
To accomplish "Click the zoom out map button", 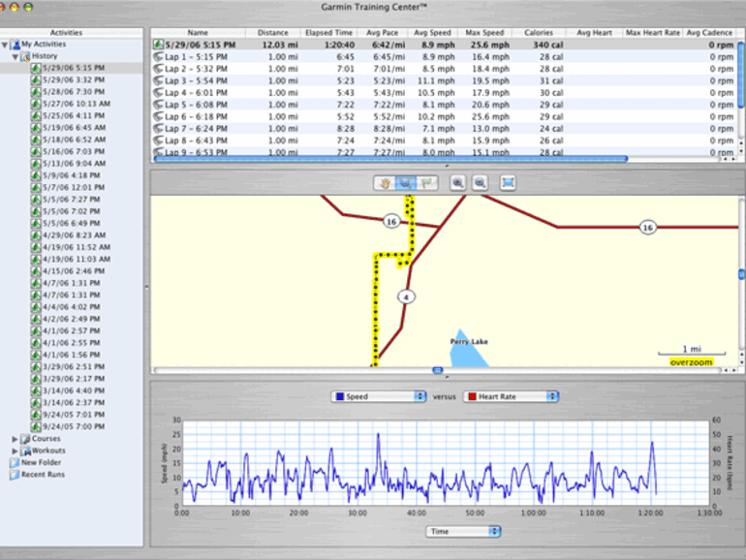I will click(x=480, y=182).
